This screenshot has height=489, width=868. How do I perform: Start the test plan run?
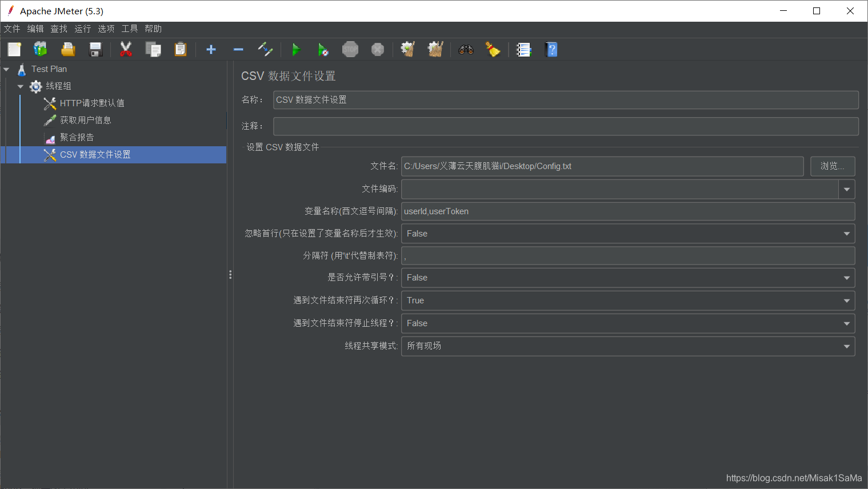coord(296,49)
